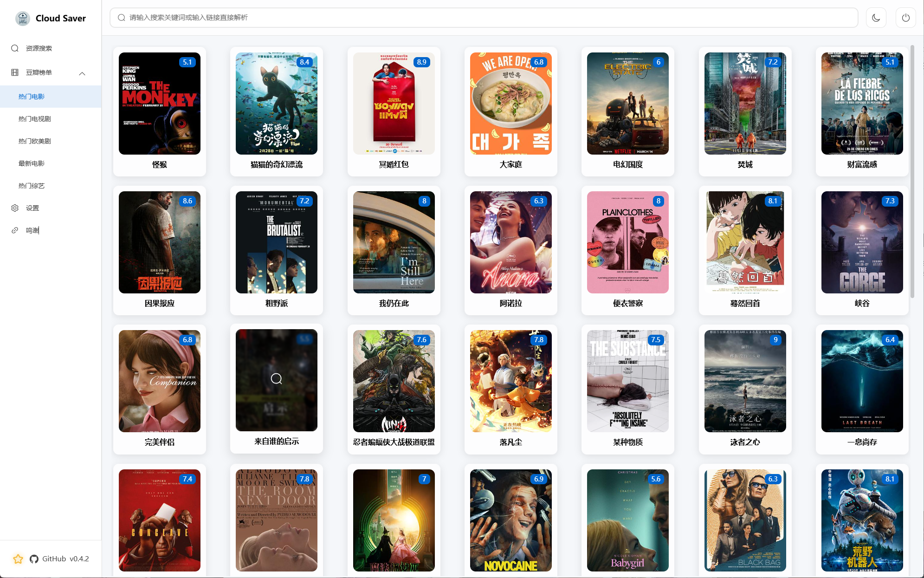Open the Babygirl movie poster
924x578 pixels.
[628, 520]
